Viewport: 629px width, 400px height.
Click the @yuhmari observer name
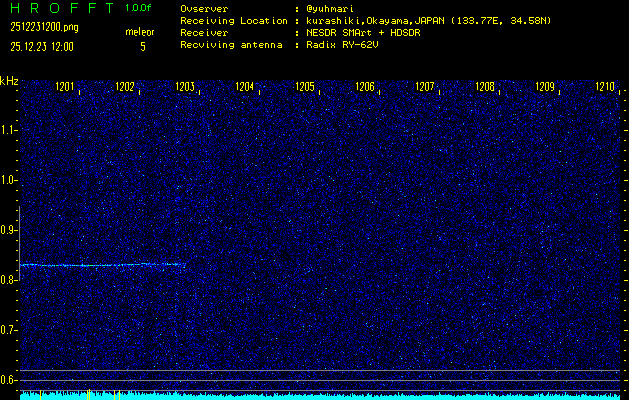click(x=331, y=8)
